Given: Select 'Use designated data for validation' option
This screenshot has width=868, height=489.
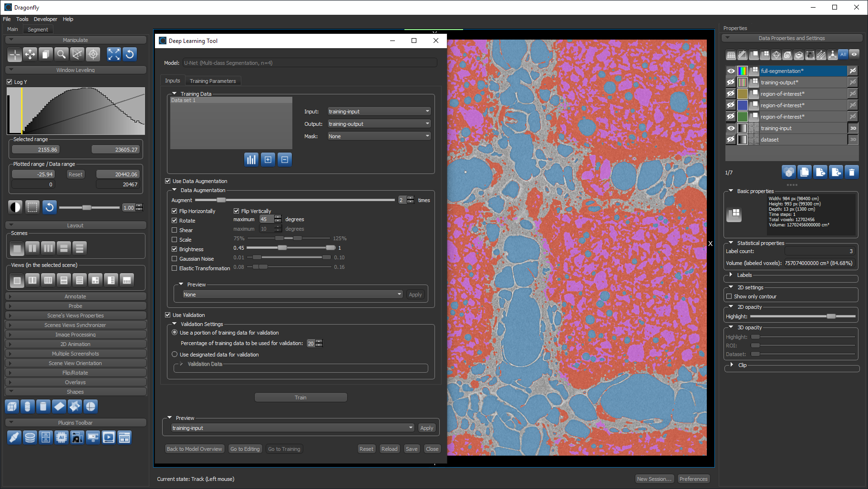Looking at the screenshot, I should 175,355.
